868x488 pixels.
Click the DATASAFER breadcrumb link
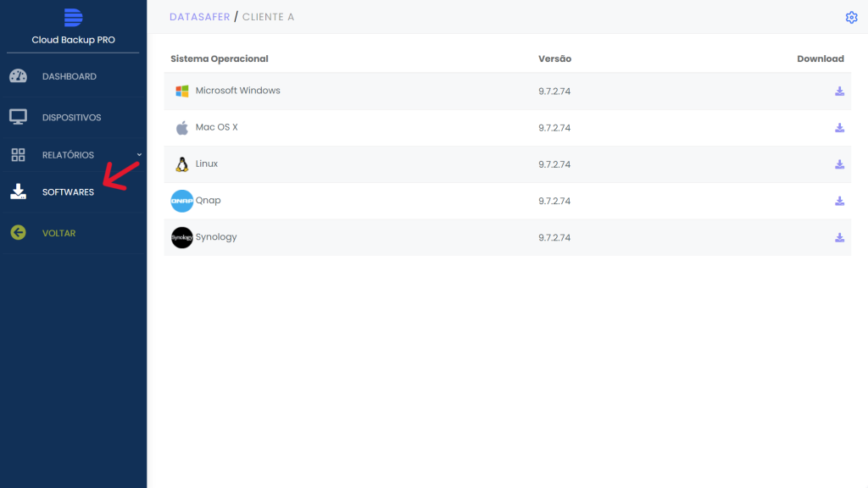coord(199,17)
